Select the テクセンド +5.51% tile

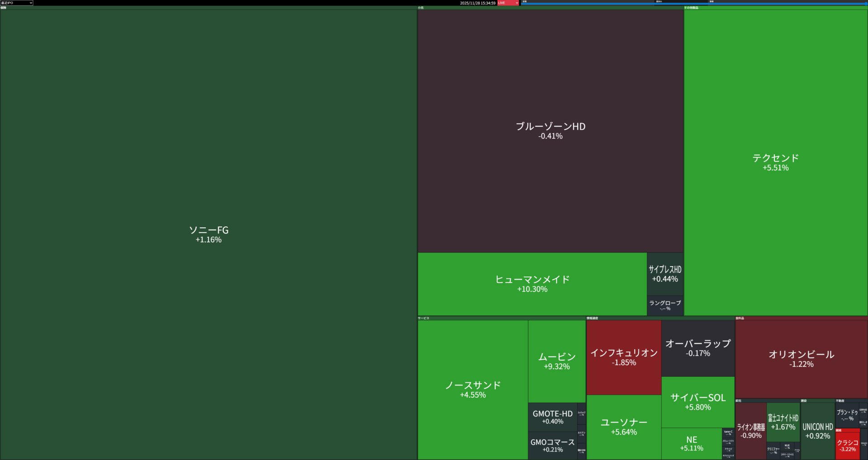pyautogui.click(x=775, y=162)
